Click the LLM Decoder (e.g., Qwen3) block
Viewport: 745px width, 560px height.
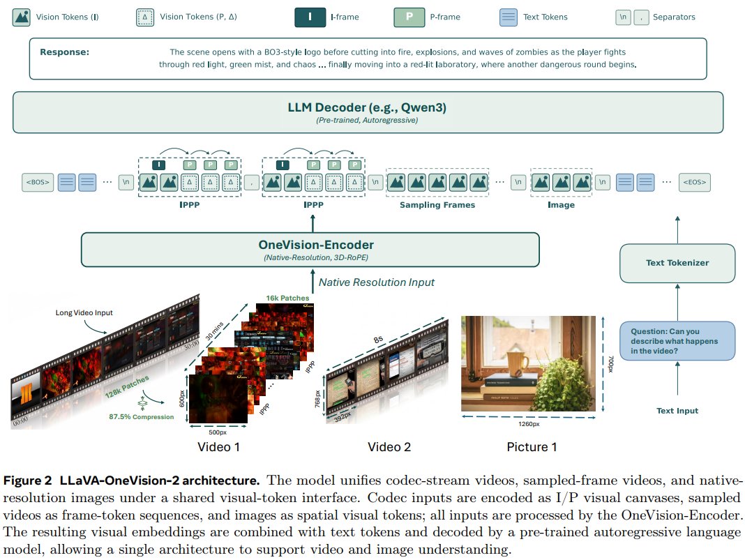(x=368, y=112)
